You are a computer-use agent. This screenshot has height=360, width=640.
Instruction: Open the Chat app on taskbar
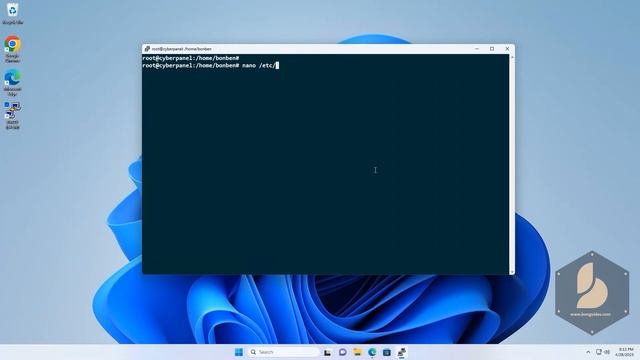click(x=342, y=352)
